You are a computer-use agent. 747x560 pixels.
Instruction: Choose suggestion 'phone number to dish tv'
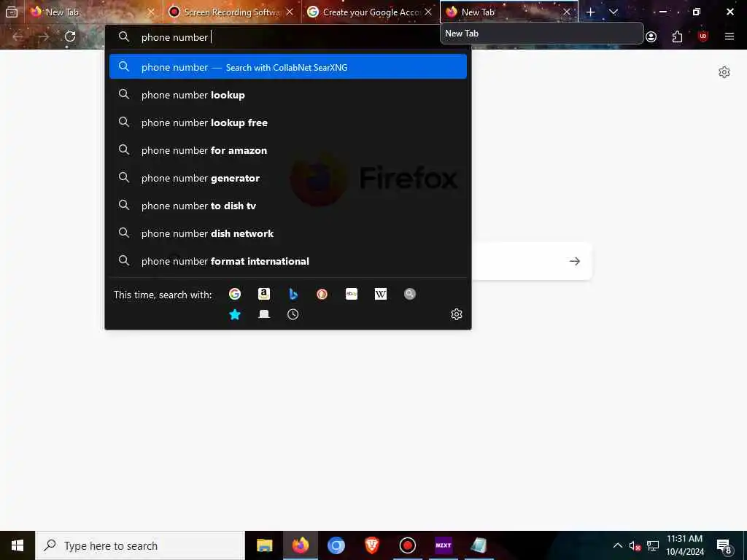(x=287, y=206)
